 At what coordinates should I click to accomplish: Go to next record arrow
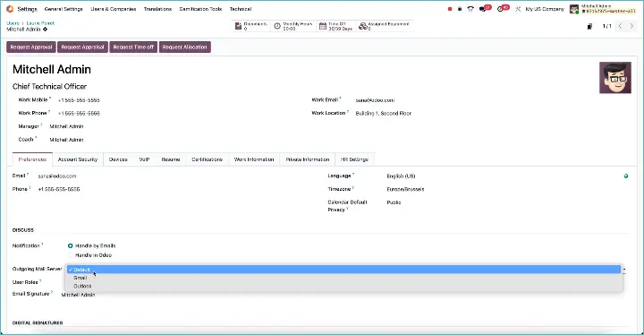(631, 26)
